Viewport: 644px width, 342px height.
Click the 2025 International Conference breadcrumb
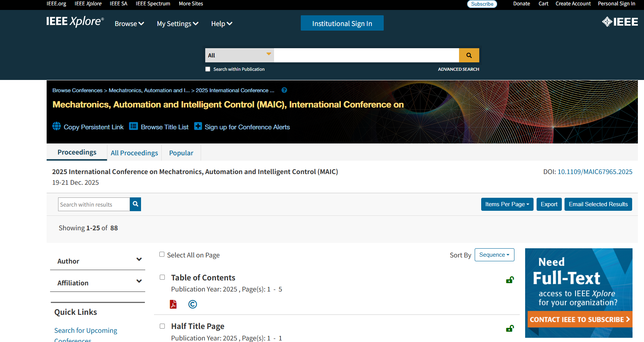coord(235,91)
